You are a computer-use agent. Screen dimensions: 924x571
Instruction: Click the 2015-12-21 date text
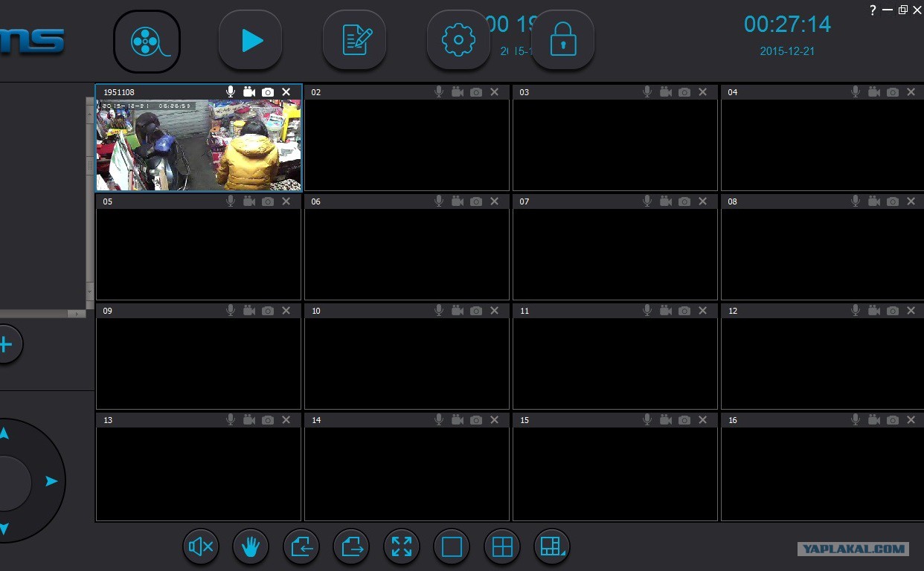787,51
